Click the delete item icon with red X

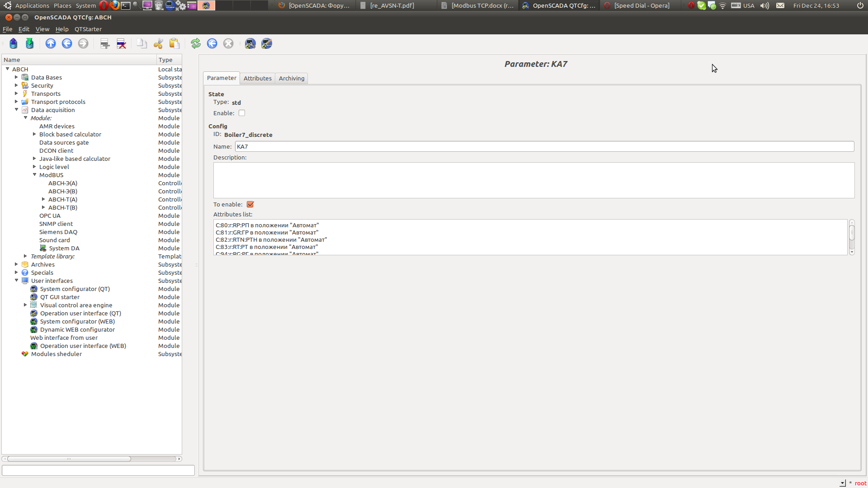coord(121,43)
